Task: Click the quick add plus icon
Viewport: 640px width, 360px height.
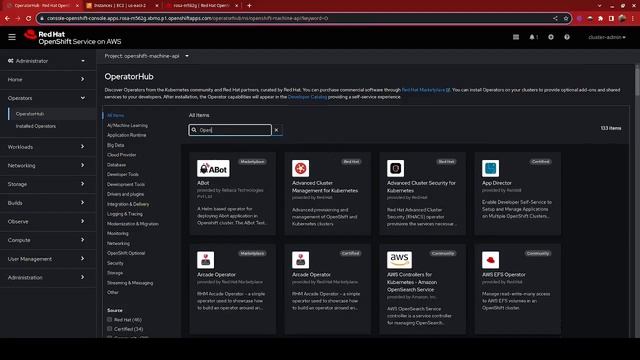Action: tap(551, 37)
